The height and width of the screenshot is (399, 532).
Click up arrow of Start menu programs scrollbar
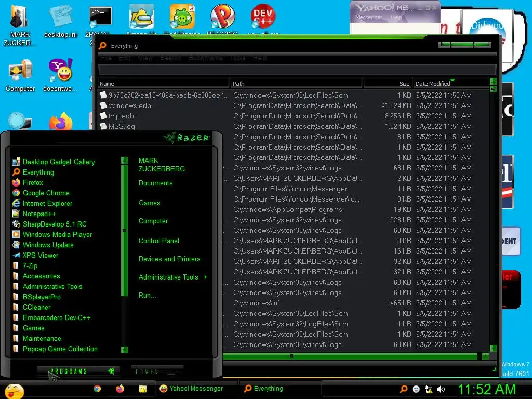125,160
